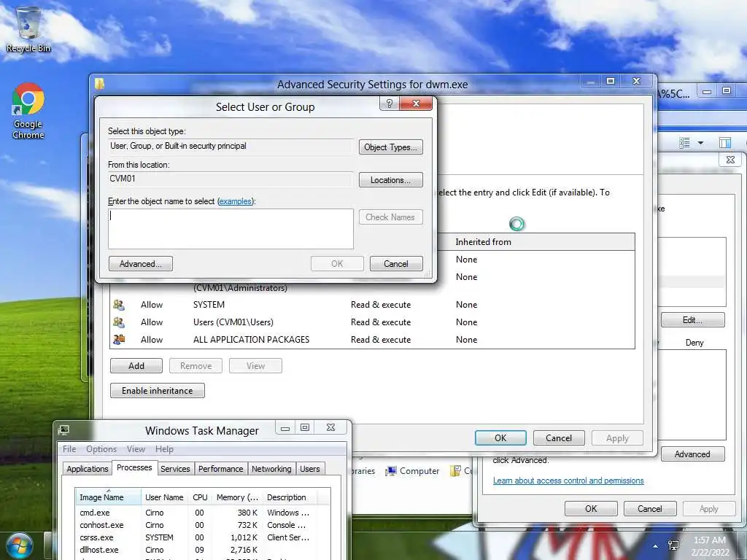Open Task Manager File menu
The image size is (747, 560).
tap(69, 449)
